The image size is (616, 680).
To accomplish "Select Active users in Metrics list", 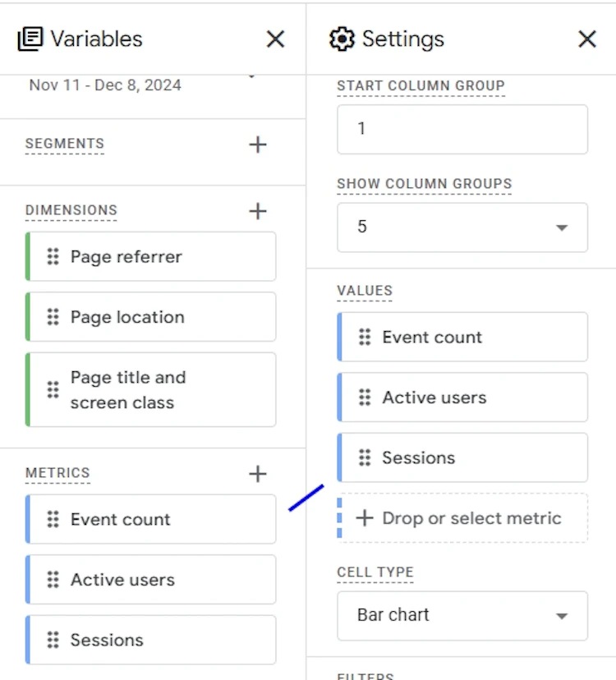I will coord(150,579).
